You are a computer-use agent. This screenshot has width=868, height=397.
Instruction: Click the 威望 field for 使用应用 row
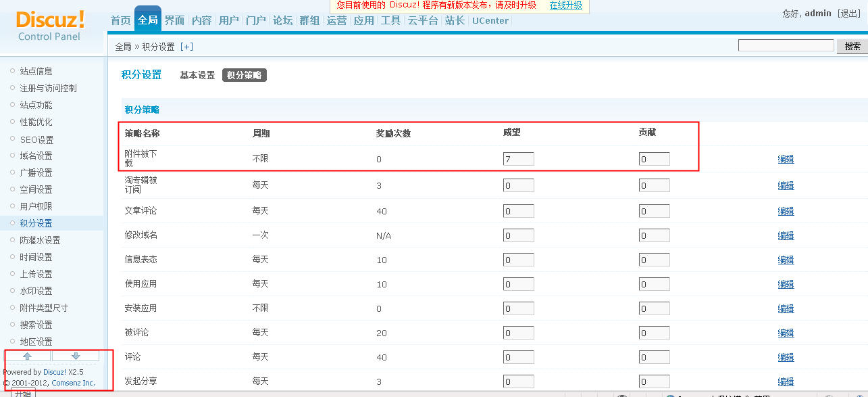point(519,284)
